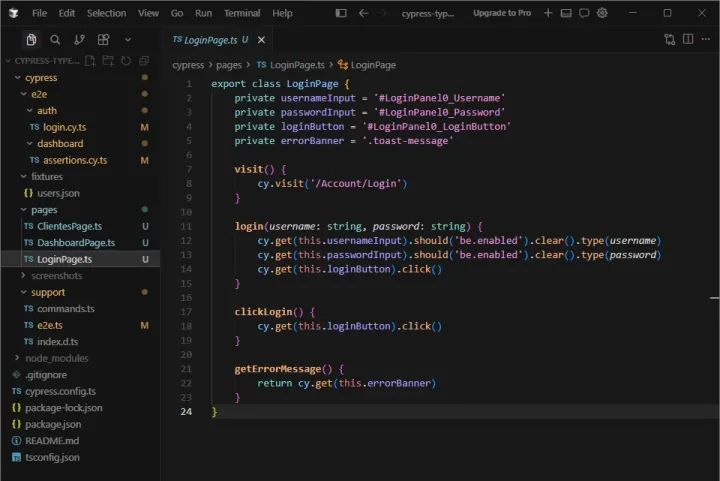Screen dimensions: 720x481
Task: Close the LoginPage.ts tab
Action: tap(261, 40)
